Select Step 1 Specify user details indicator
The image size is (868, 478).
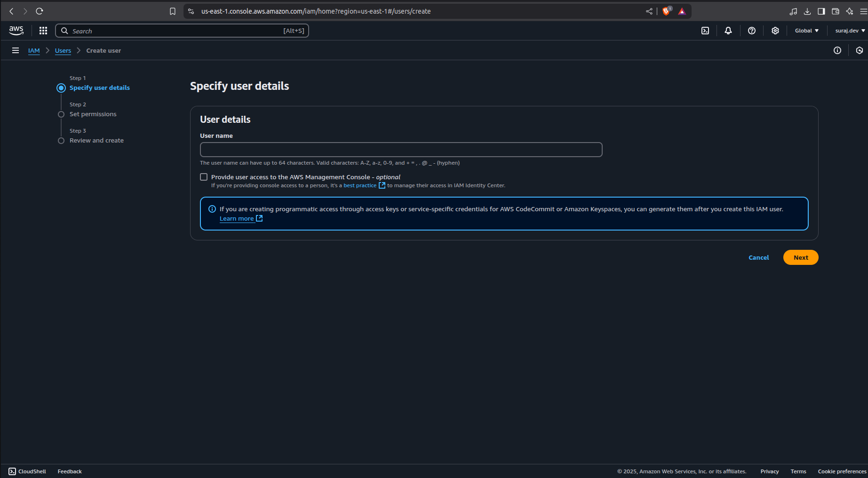tap(61, 88)
